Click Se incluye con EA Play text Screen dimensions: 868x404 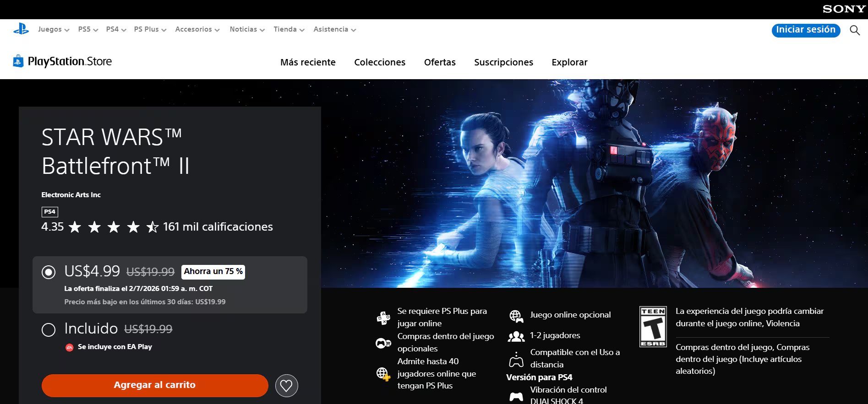[115, 347]
